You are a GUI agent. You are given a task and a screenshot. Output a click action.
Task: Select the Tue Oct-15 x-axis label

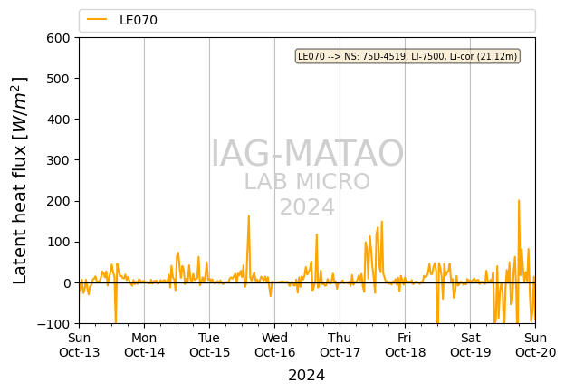[209, 345]
